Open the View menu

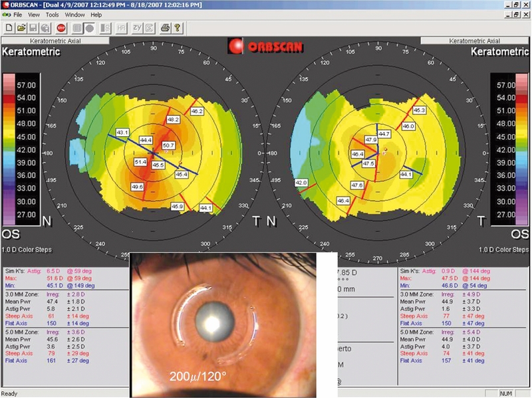click(x=34, y=14)
